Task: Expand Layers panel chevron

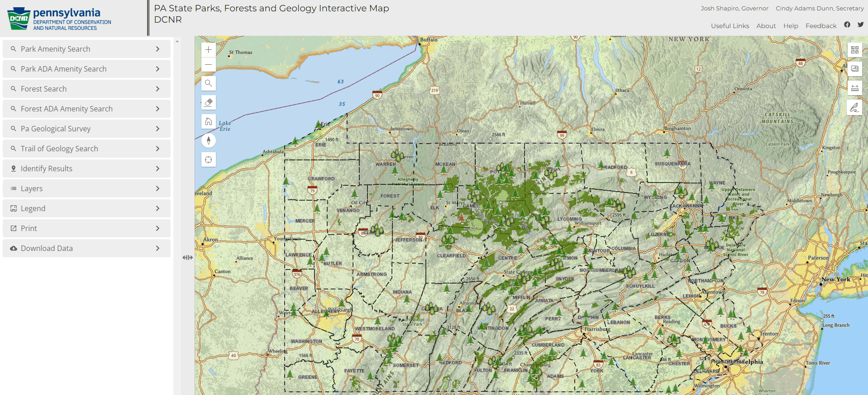Action: [157, 188]
